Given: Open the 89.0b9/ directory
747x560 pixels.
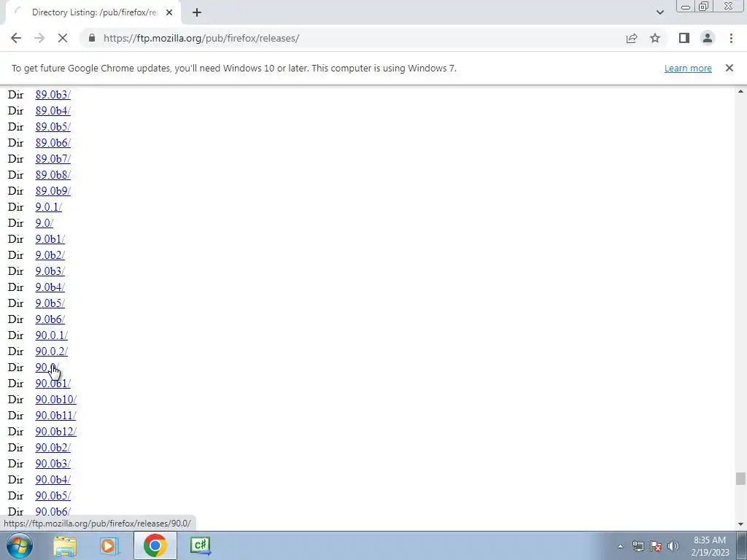Looking at the screenshot, I should pyautogui.click(x=53, y=190).
